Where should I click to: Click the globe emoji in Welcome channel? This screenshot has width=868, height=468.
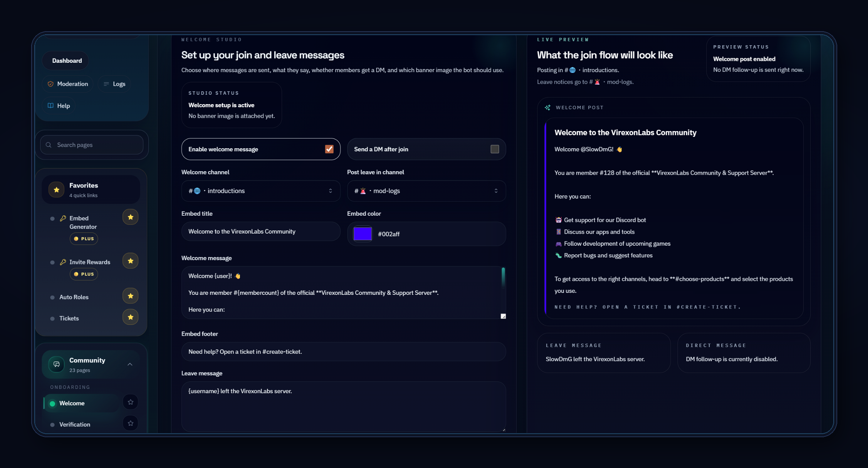197,191
